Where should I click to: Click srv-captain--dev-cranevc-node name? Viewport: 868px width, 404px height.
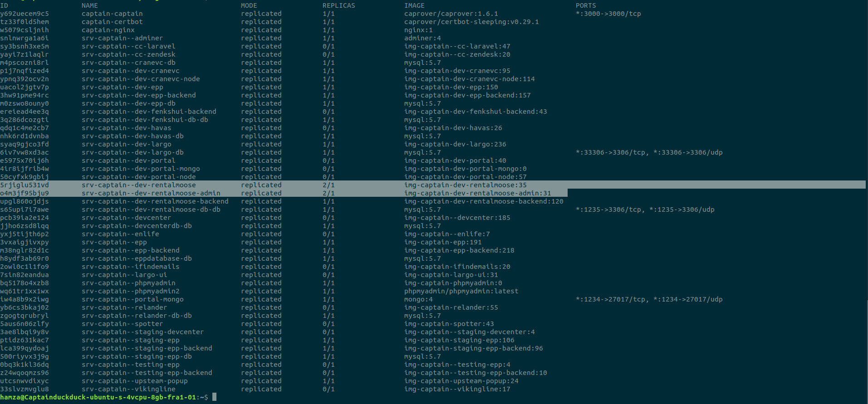141,79
